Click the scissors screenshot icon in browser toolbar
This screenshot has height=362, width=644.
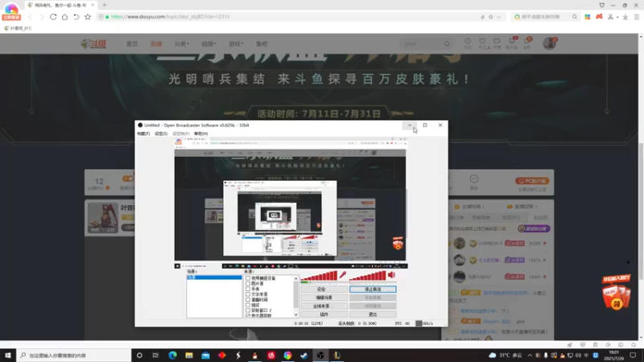611,17
